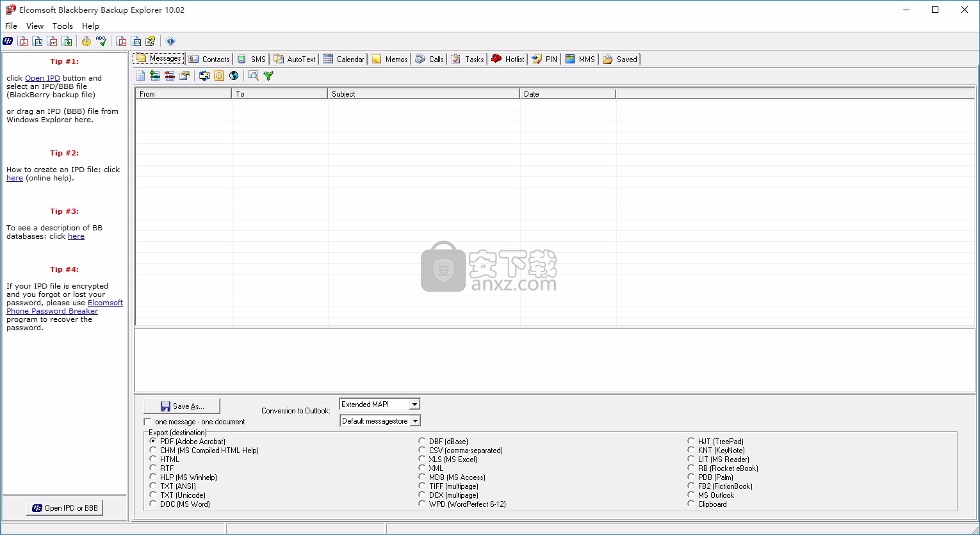Open the Help menu
The image size is (980, 535).
tap(90, 26)
